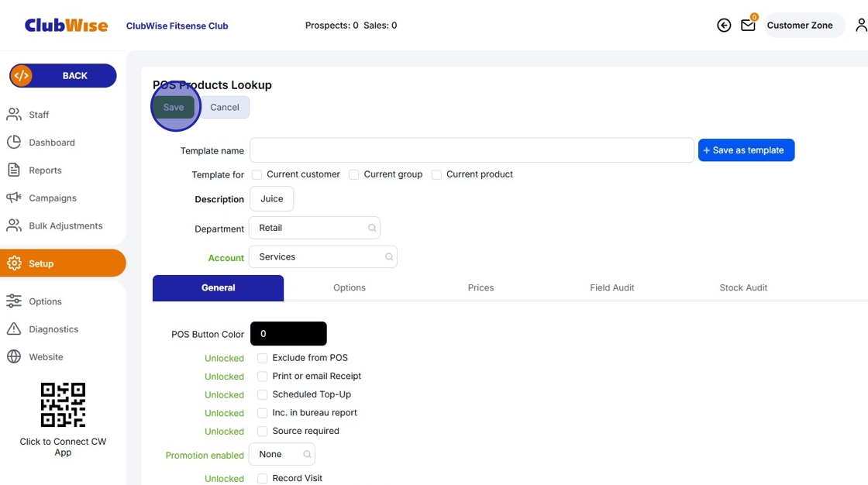Click the BACK button
The width and height of the screenshot is (868, 485).
(x=63, y=76)
